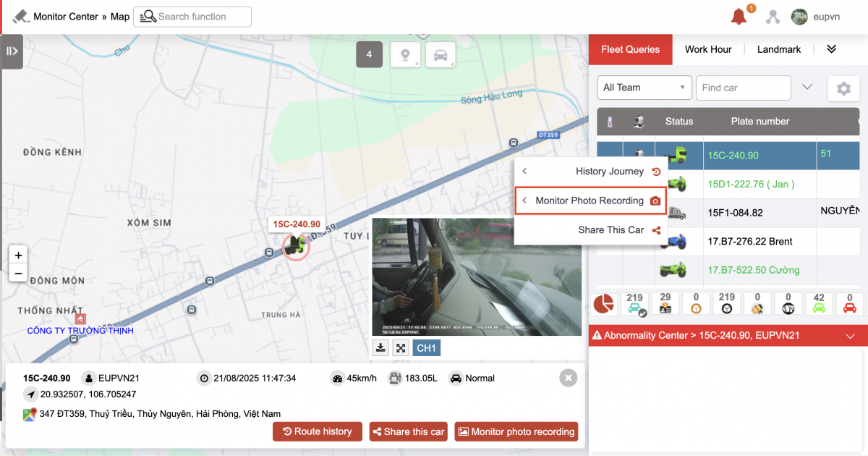This screenshot has height=456, width=868.
Task: Click the camera column header icon
Action: tap(639, 122)
